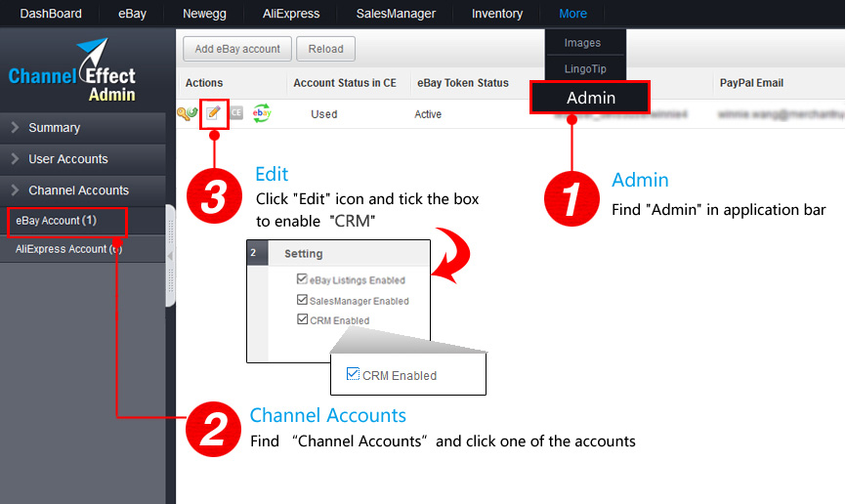Screen dimensions: 846x504
Task: Click the Reload button
Action: tap(326, 49)
